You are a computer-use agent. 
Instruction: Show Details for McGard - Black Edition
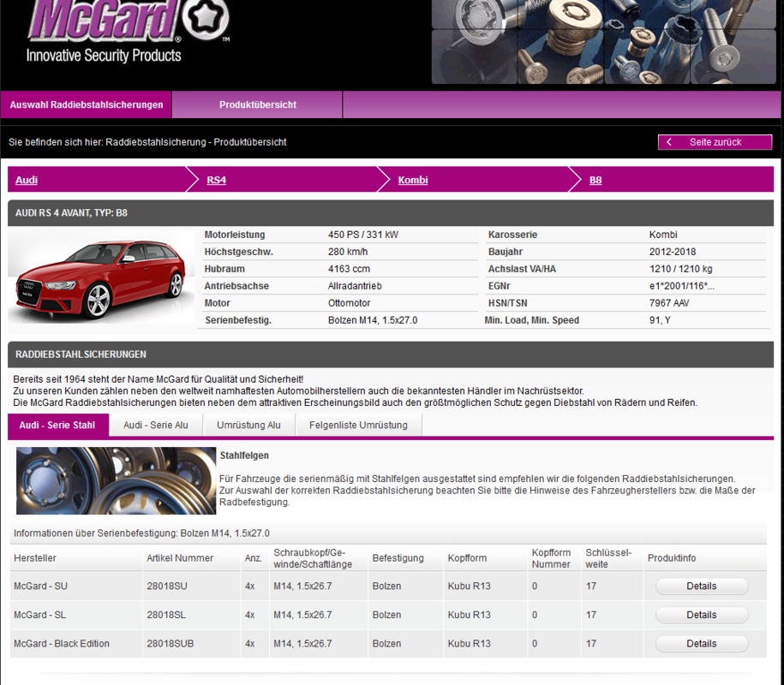pos(701,644)
